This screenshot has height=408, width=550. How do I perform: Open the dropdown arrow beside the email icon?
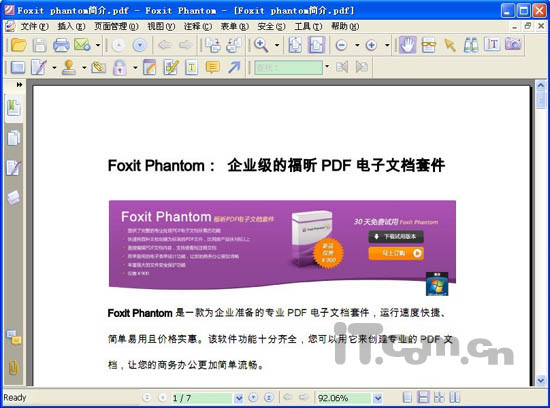(98, 45)
